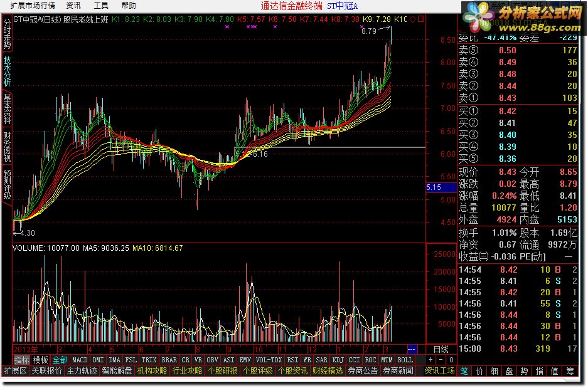Open 关联报价
The width and height of the screenshot is (588, 388).
click(46, 371)
